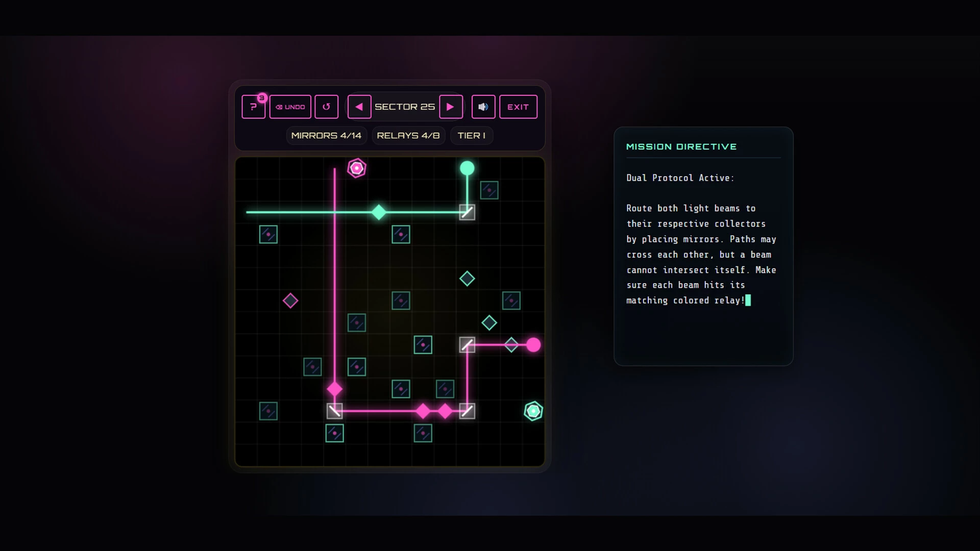Image resolution: width=980 pixels, height=551 pixels.
Task: Click the unlit pink relay diamond
Action: pyautogui.click(x=290, y=300)
